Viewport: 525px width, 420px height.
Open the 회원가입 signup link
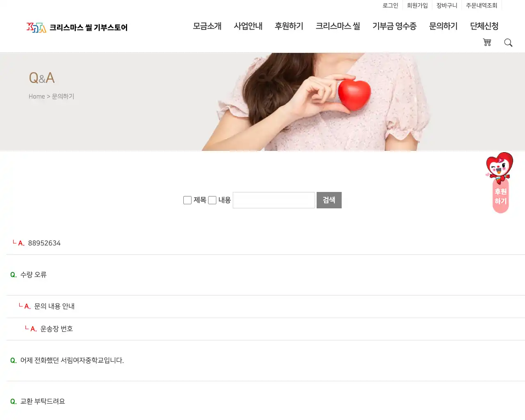[x=417, y=5]
